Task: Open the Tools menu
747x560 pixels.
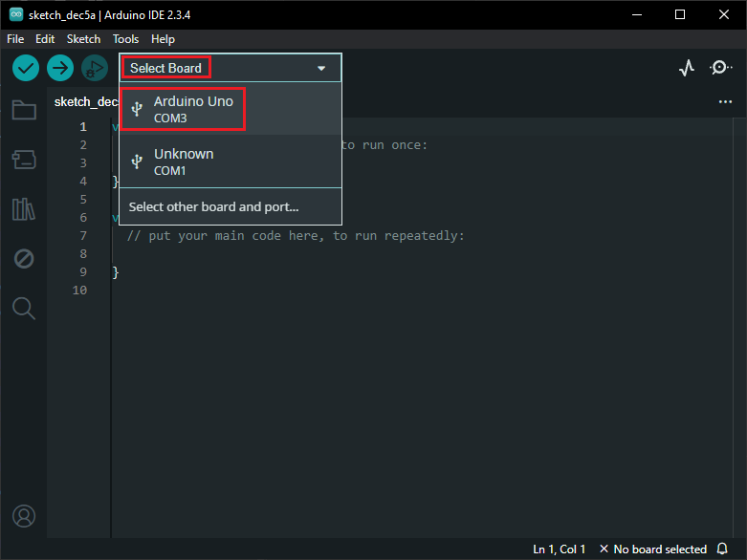Action: (125, 39)
